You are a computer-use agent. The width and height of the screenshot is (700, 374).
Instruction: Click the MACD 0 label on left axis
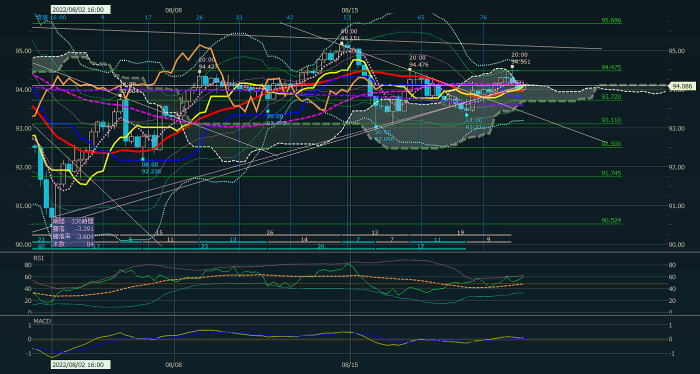tap(29, 339)
